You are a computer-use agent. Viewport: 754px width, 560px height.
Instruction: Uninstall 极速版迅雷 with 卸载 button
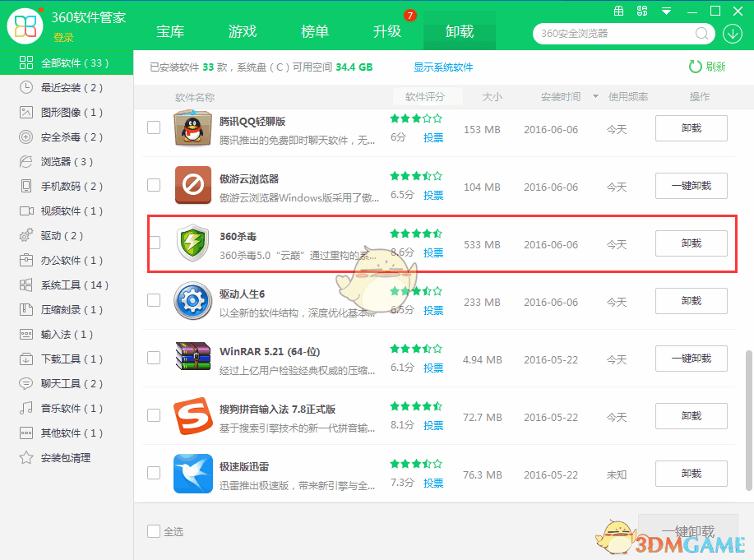pos(691,474)
